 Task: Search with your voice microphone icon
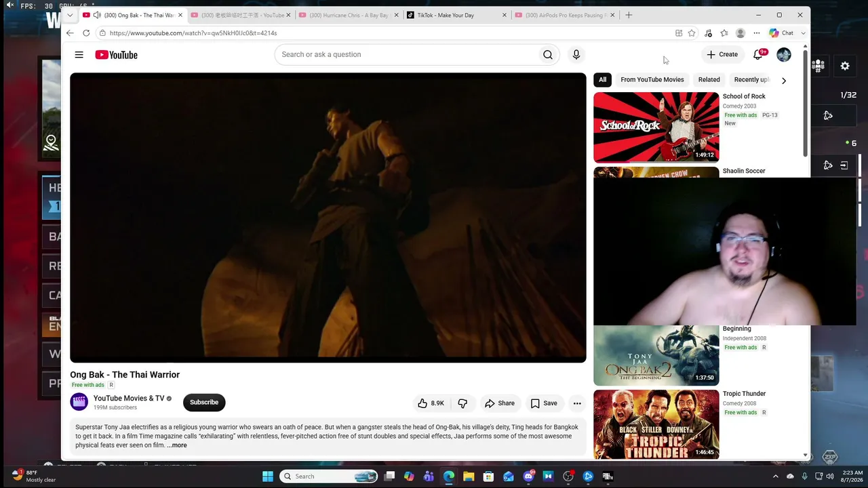click(x=576, y=55)
